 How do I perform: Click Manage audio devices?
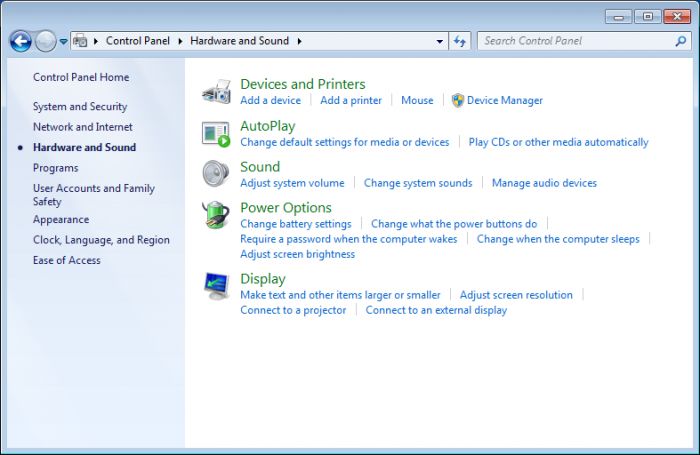tap(544, 183)
